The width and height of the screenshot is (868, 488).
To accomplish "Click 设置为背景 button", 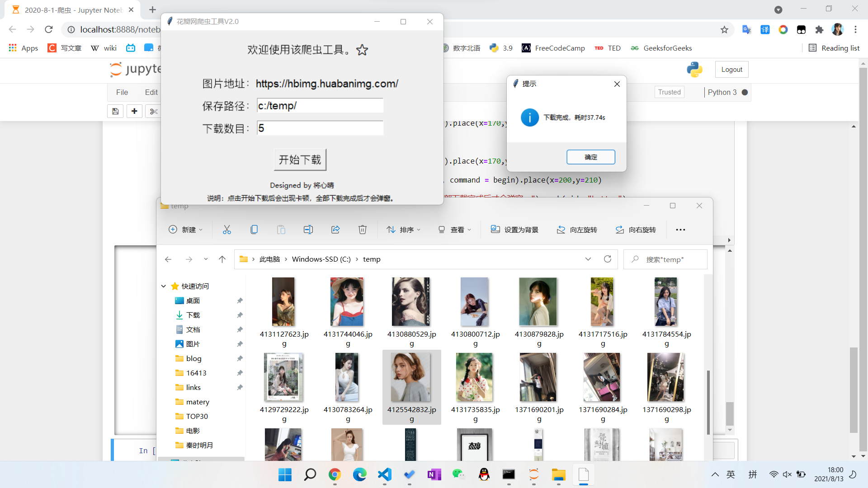I will click(x=514, y=230).
